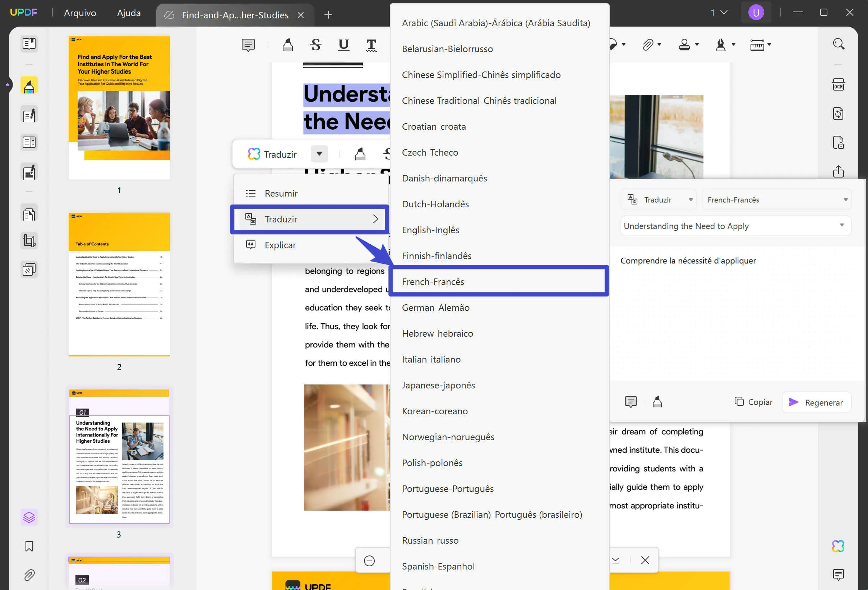Select the Crop pages tool

click(x=29, y=241)
